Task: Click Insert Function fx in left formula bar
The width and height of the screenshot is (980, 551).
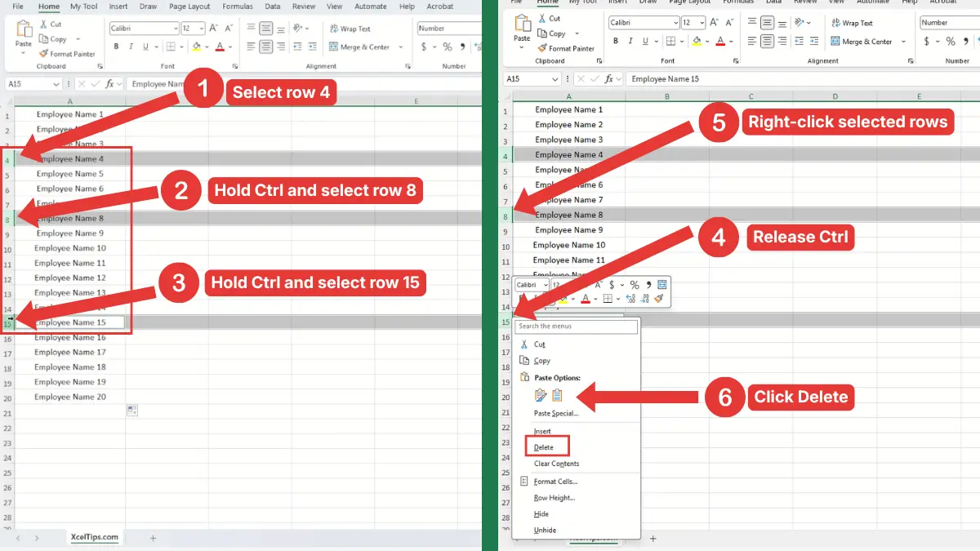Action: [109, 84]
